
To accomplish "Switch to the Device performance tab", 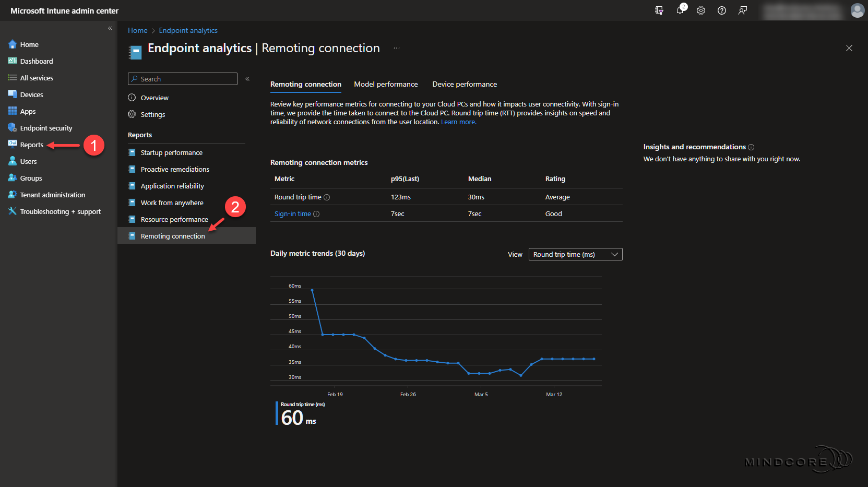I will coord(465,84).
